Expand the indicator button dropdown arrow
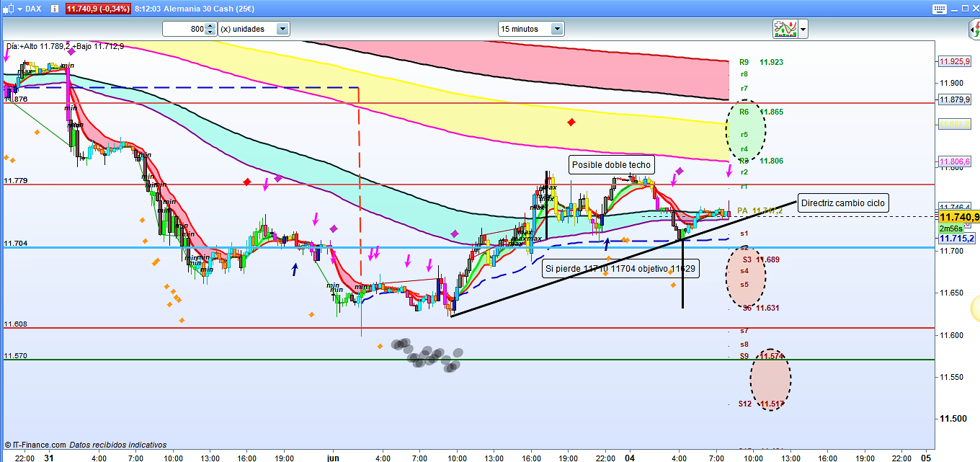 click(x=803, y=29)
